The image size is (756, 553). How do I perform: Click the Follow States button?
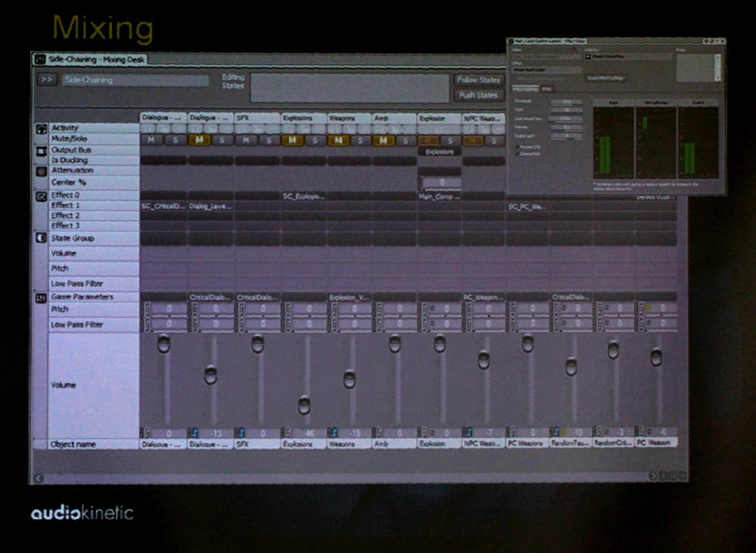(x=478, y=80)
